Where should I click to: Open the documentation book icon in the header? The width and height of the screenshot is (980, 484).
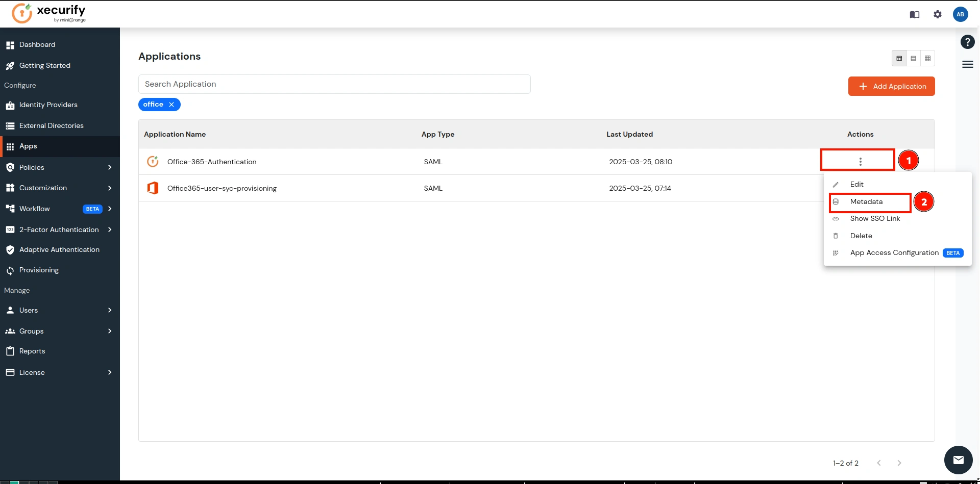coord(915,14)
